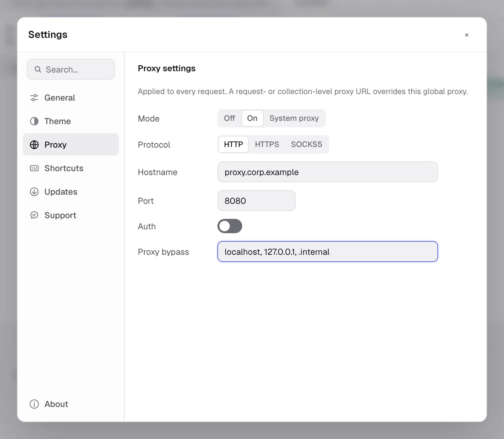Select the Proxy settings section
This screenshot has height=439, width=504.
[x=71, y=144]
